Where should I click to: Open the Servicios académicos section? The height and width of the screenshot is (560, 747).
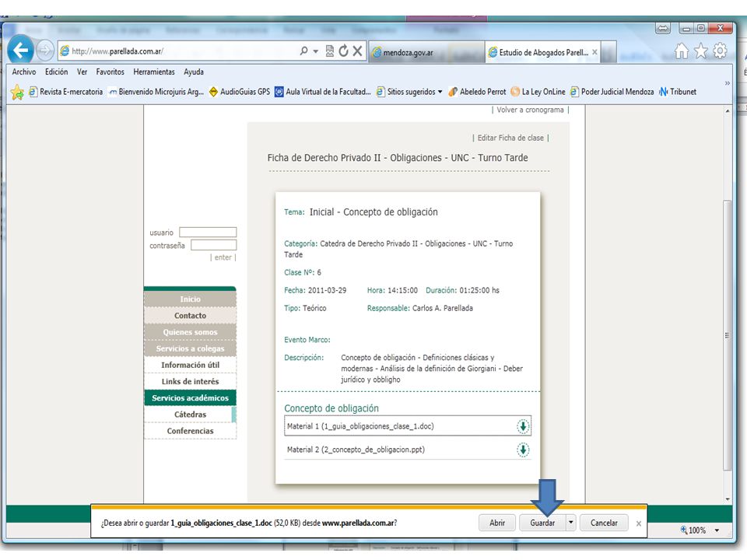(x=190, y=397)
